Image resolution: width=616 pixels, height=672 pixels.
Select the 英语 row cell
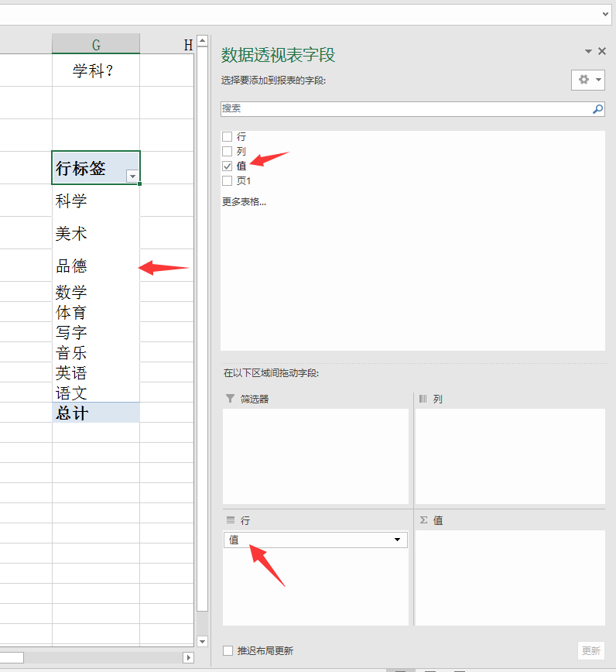point(96,372)
